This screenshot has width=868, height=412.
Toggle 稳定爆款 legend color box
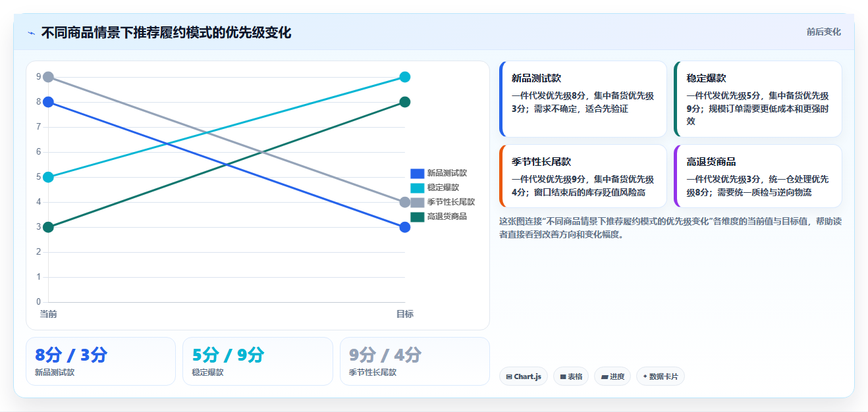417,188
